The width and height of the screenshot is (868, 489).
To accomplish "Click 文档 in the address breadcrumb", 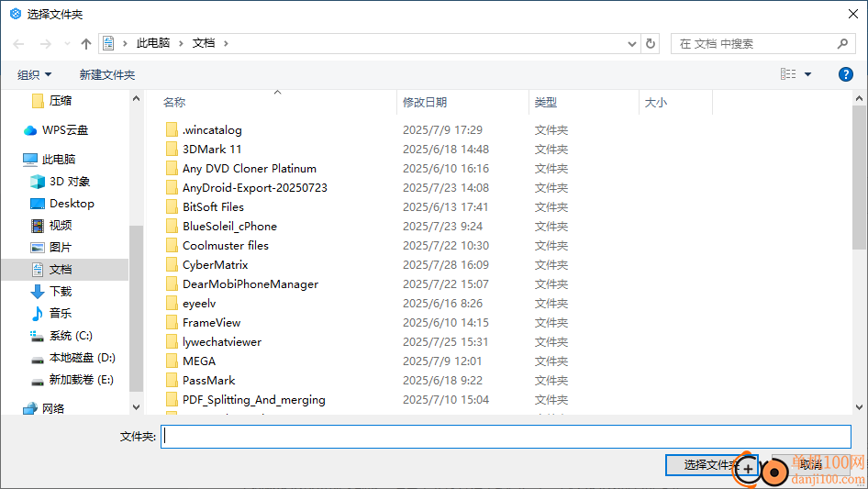I will point(203,43).
